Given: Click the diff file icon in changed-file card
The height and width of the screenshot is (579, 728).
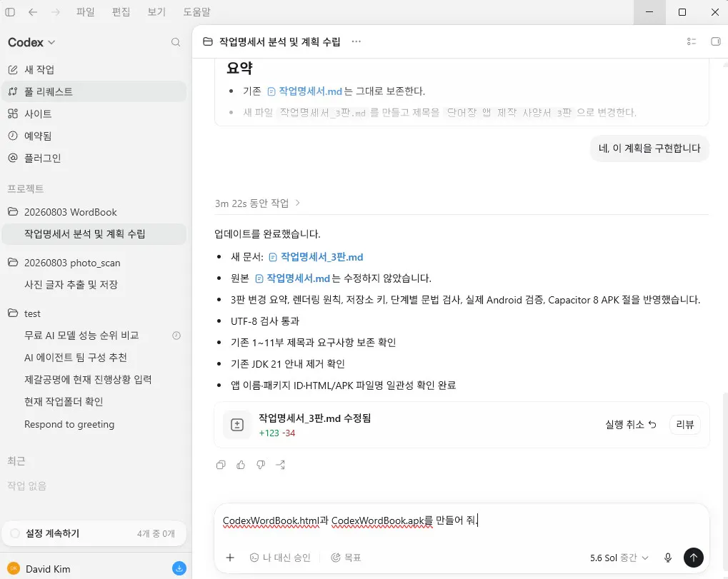Looking at the screenshot, I should (x=237, y=425).
